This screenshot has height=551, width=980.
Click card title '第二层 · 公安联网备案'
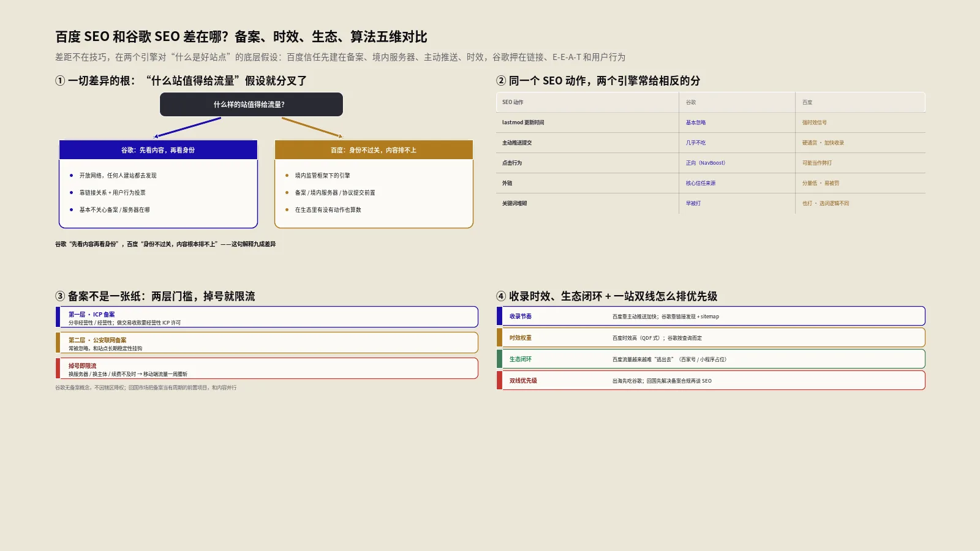point(97,340)
